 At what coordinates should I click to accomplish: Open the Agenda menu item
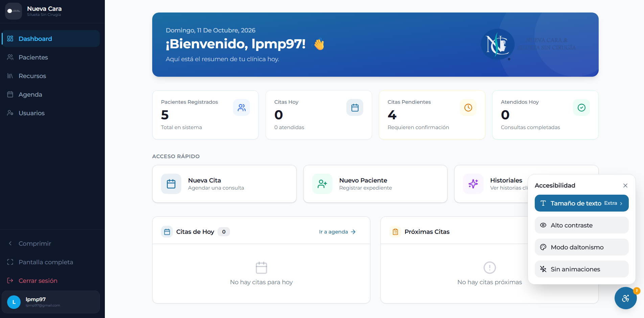tap(51, 94)
